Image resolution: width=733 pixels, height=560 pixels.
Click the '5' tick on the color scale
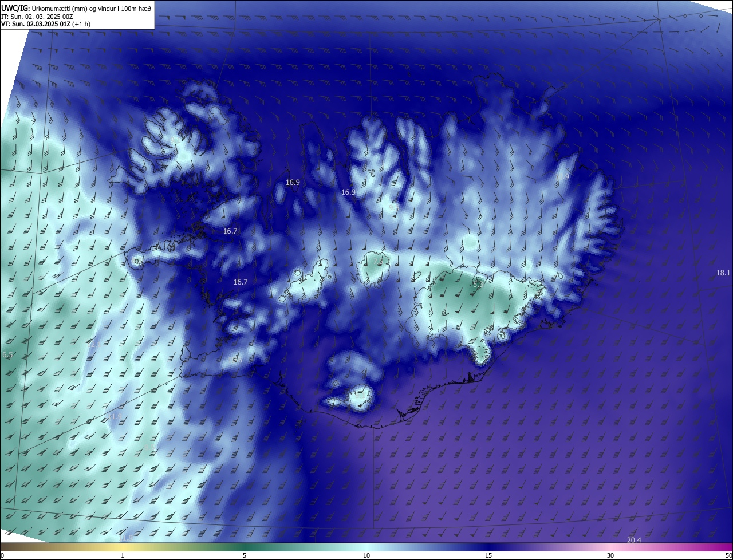[245, 555]
